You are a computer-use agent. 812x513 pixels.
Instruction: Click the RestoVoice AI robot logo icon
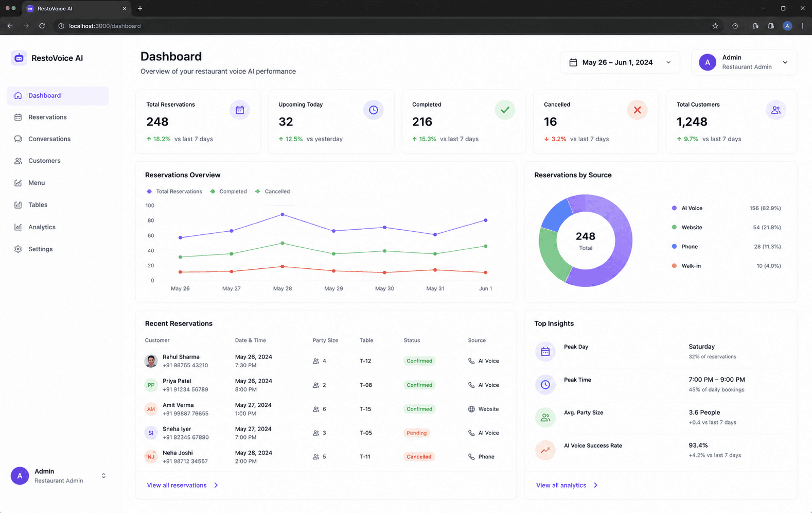[19, 58]
